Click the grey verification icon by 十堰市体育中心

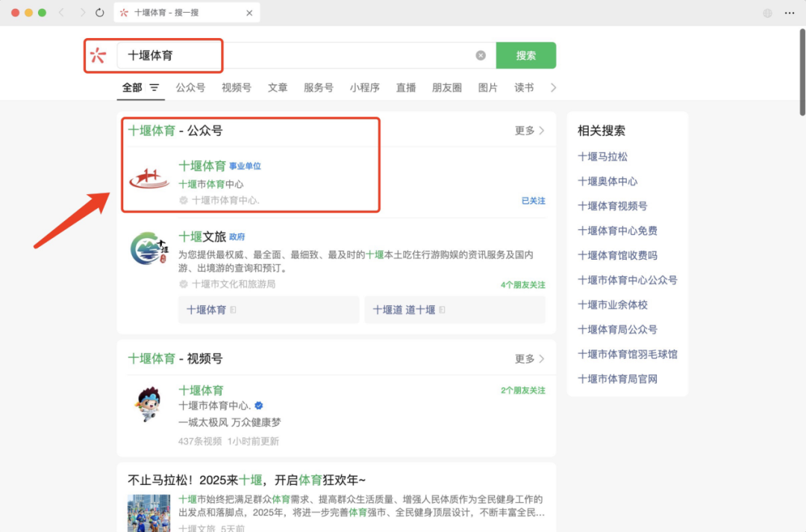pos(184,201)
